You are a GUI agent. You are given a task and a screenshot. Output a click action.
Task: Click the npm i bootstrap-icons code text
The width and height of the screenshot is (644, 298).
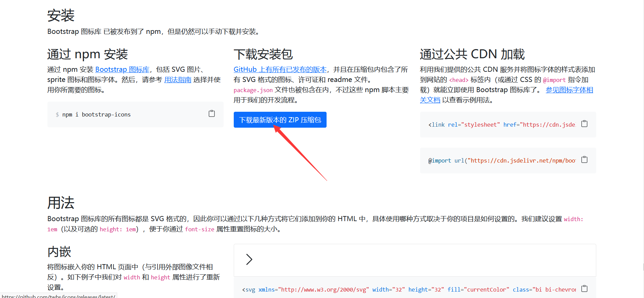tap(97, 114)
